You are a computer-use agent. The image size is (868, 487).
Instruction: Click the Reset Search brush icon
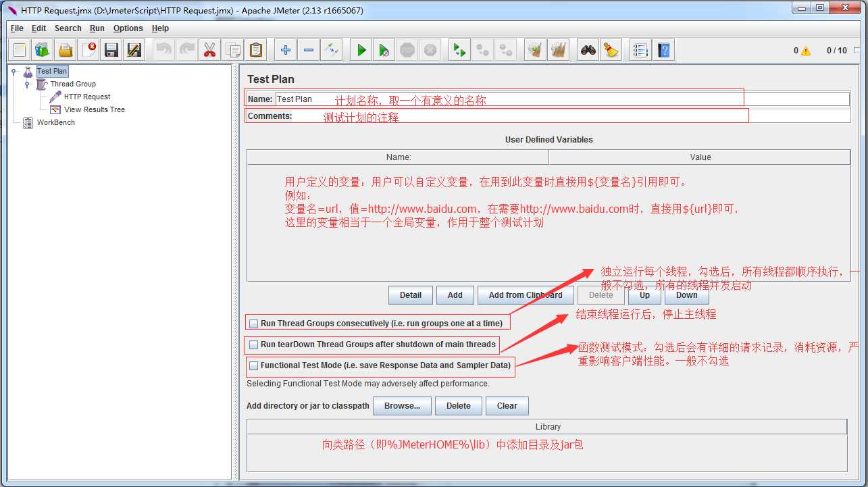[x=611, y=50]
